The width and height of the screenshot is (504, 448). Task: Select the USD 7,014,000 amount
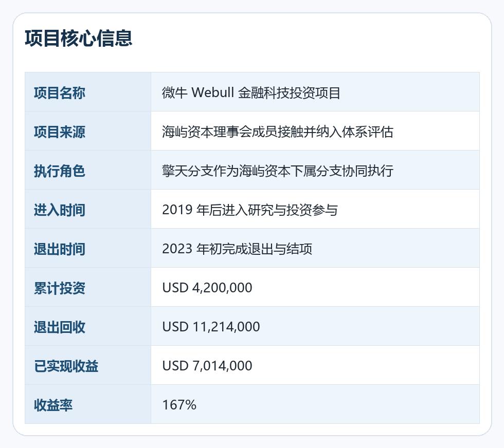point(207,366)
